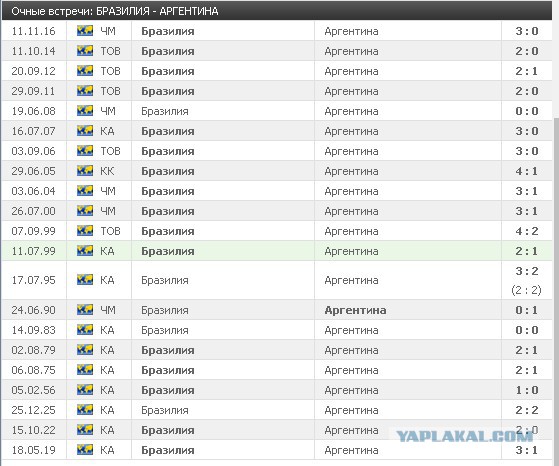This screenshot has height=466, width=559.
Task: Click the date 11.07.99 in highlighted row
Action: click(x=34, y=251)
